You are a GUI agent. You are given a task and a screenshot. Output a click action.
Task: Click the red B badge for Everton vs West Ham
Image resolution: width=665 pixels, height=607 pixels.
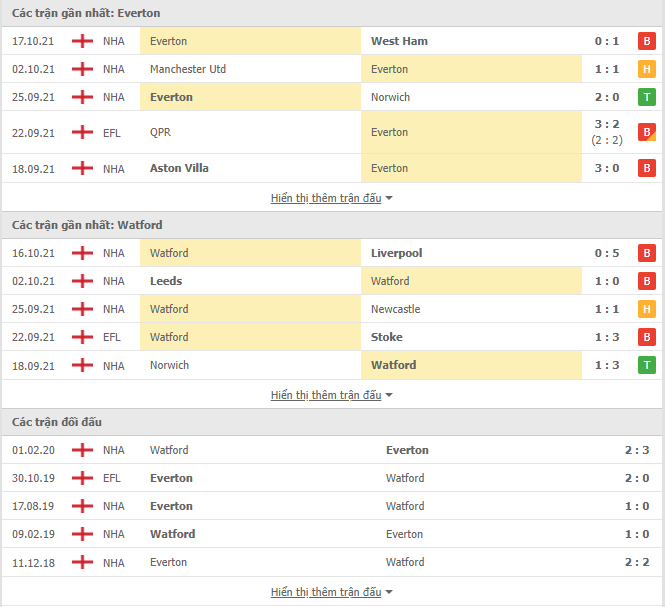647,41
